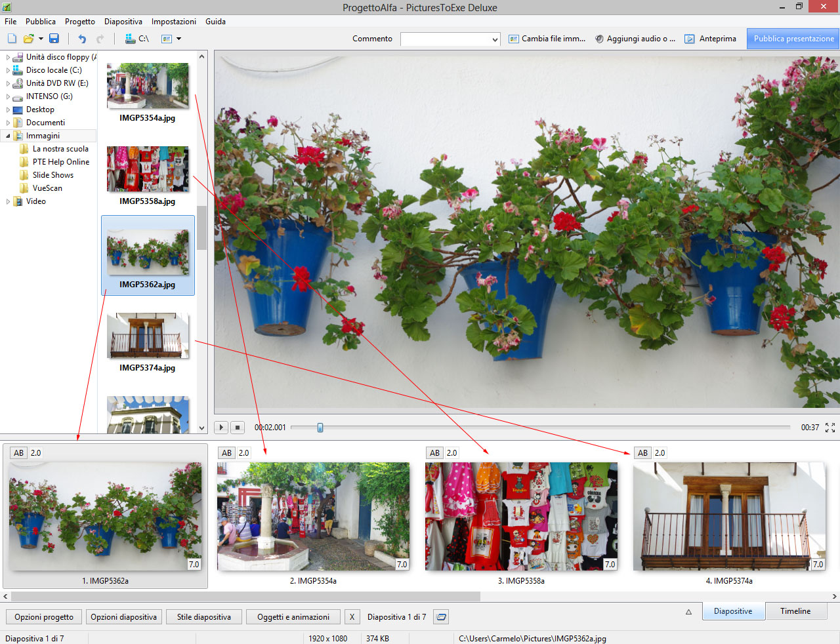Viewport: 840px width, 644px height.
Task: Click the Anteprima preview icon
Action: 690,39
